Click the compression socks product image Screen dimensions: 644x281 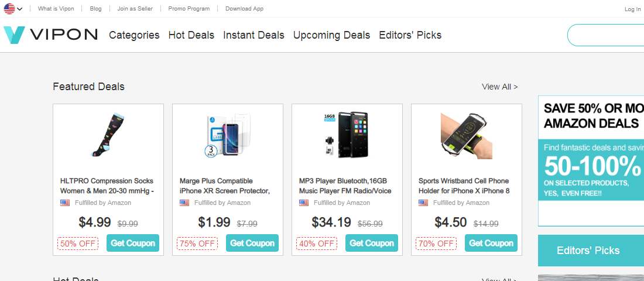[x=108, y=135]
